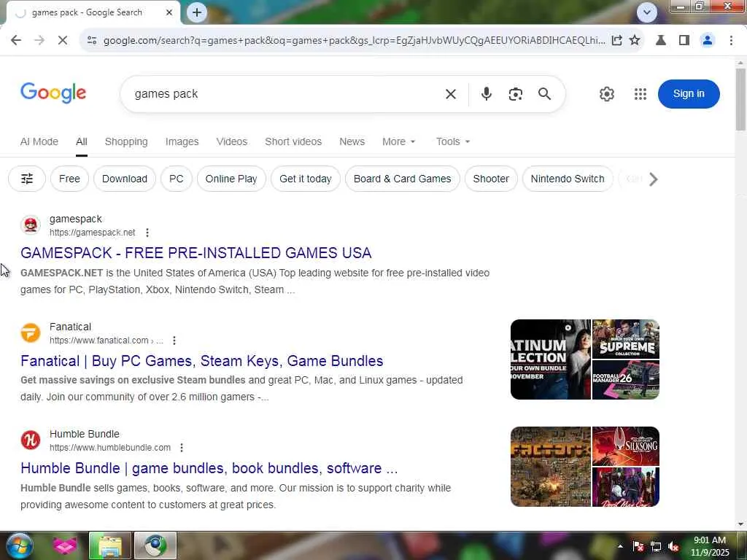The height and width of the screenshot is (560, 747).
Task: Search by image with Lens
Action: [516, 94]
